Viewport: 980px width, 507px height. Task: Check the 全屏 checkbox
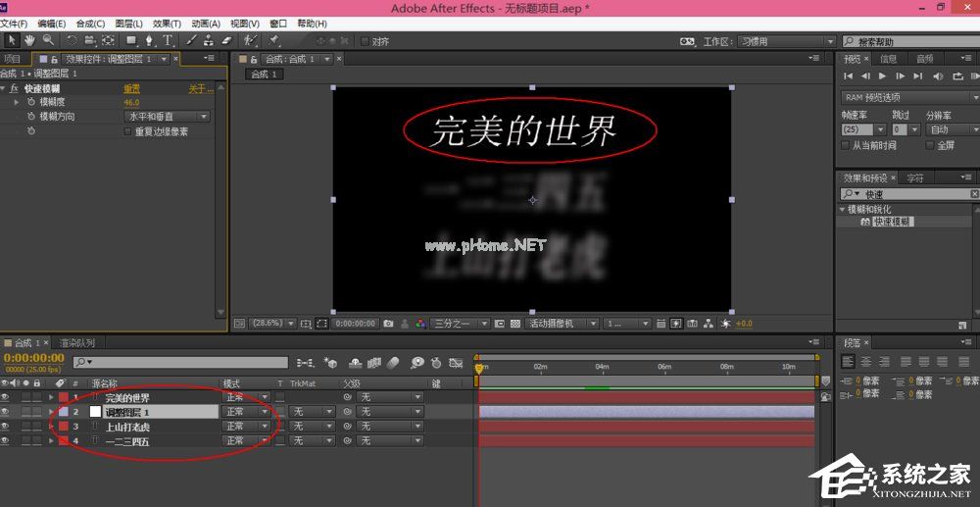click(x=930, y=145)
